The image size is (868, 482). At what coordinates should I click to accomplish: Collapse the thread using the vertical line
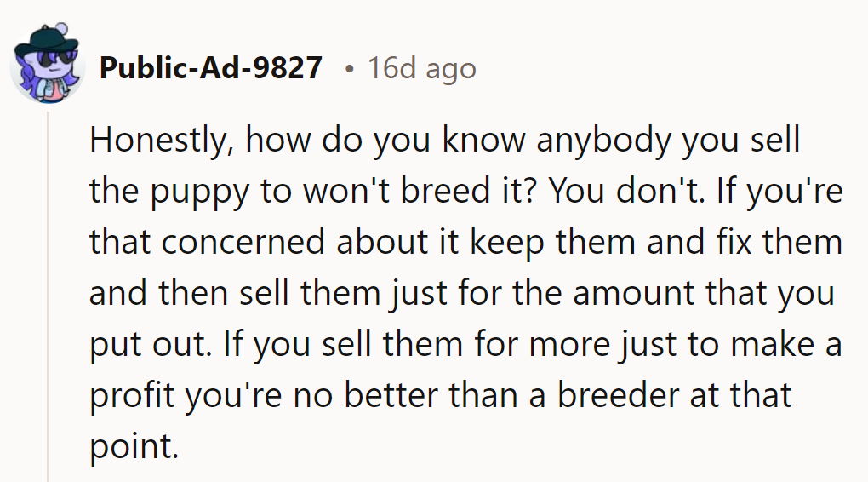point(49,296)
